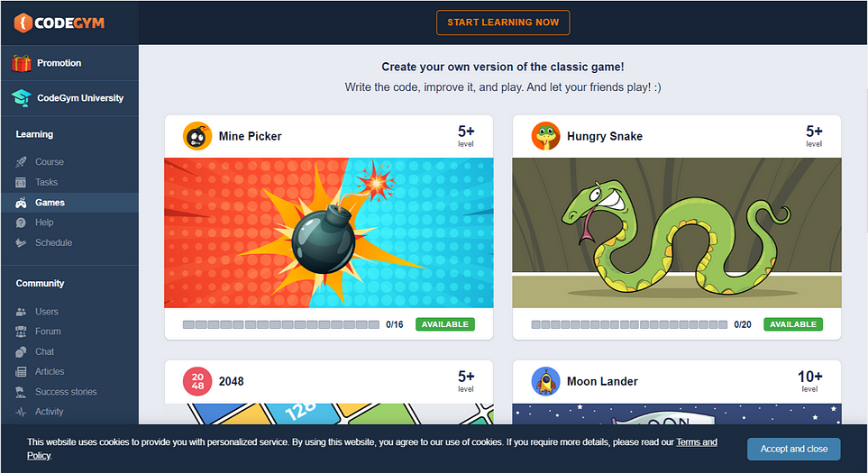Click the Help question mark icon
868x473 pixels.
[x=21, y=223]
